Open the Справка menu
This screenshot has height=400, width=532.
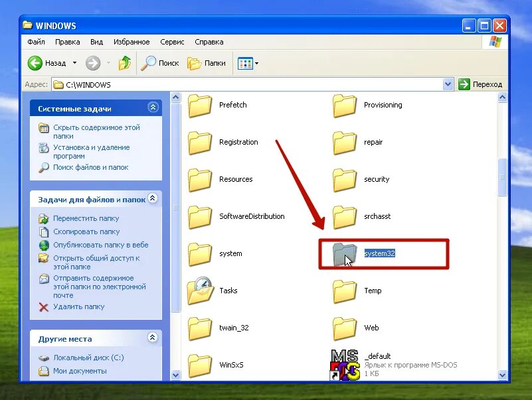pyautogui.click(x=209, y=42)
